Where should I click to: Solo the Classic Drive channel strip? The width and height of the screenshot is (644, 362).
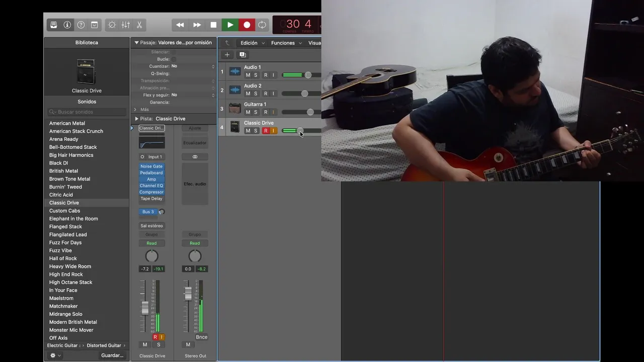click(x=158, y=344)
